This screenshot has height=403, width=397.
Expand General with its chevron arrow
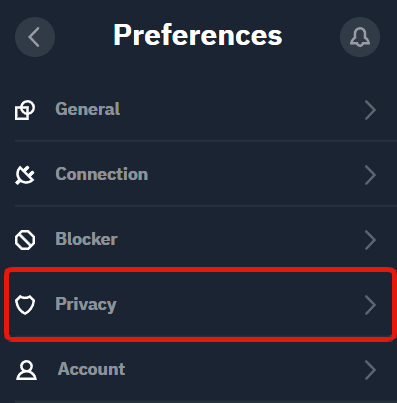click(x=370, y=110)
